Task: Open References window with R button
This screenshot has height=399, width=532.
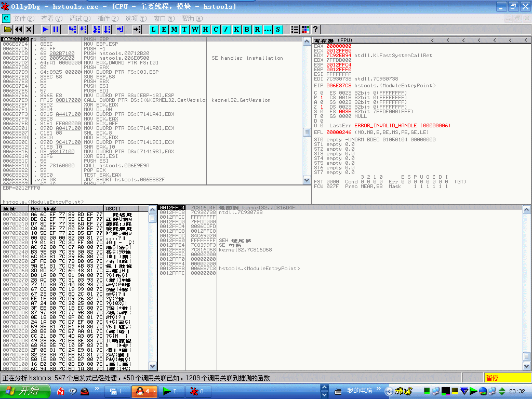Action: [x=257, y=30]
